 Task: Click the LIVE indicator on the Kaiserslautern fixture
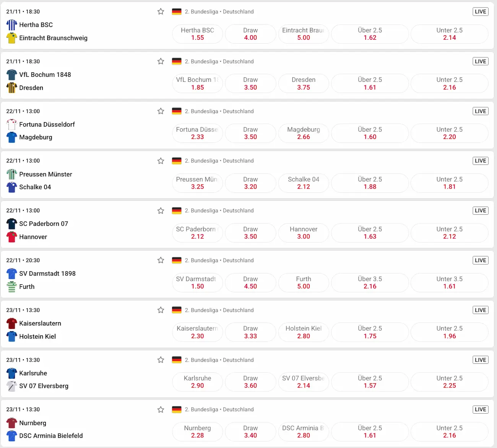coord(480,310)
